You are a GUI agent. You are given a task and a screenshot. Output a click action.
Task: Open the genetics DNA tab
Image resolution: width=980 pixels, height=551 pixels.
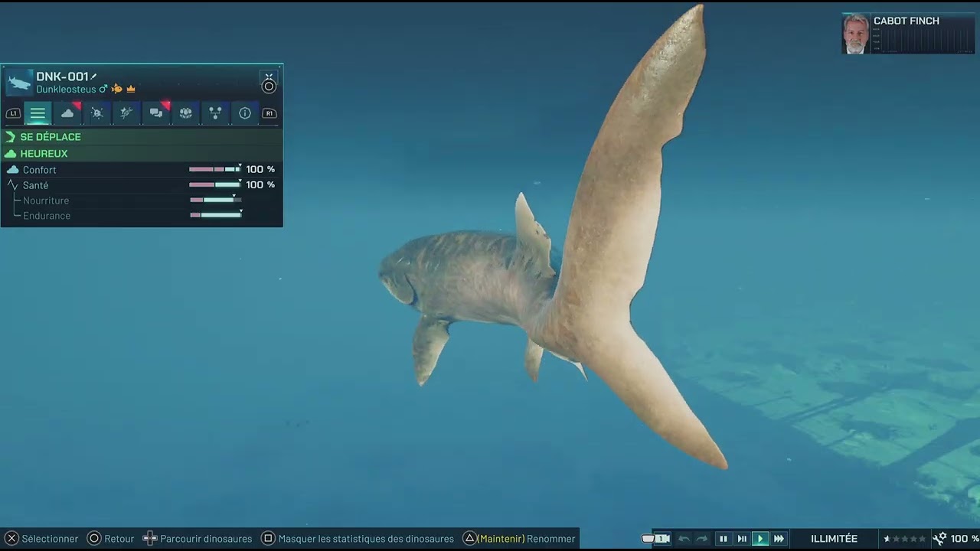click(126, 113)
